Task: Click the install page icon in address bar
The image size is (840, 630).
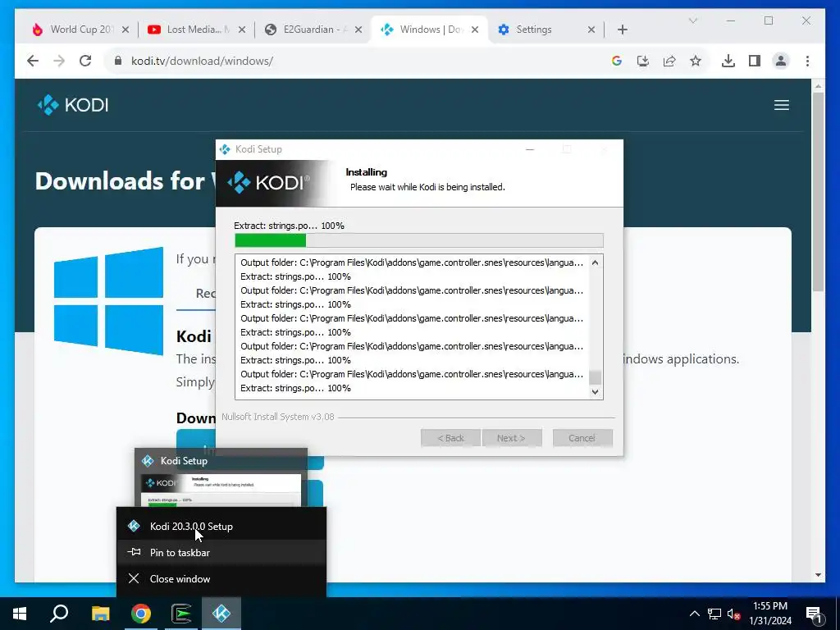Action: click(643, 61)
